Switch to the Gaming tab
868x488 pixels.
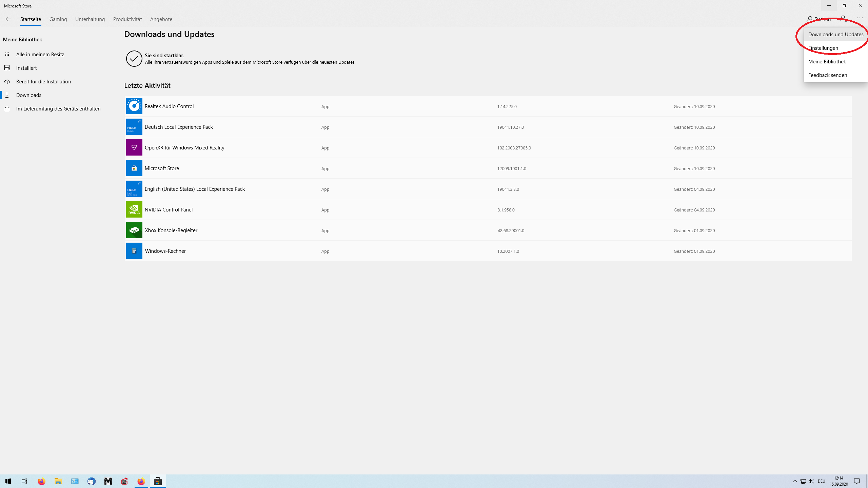58,19
